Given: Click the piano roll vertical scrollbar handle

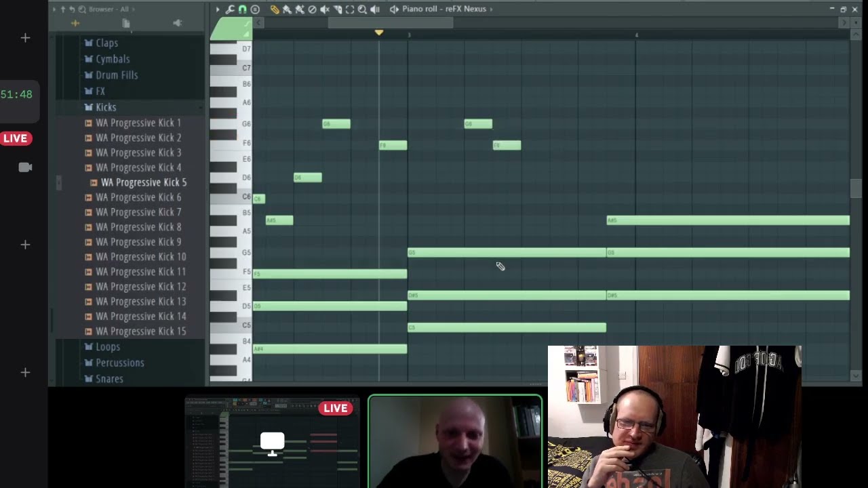Looking at the screenshot, I should pos(856,188).
